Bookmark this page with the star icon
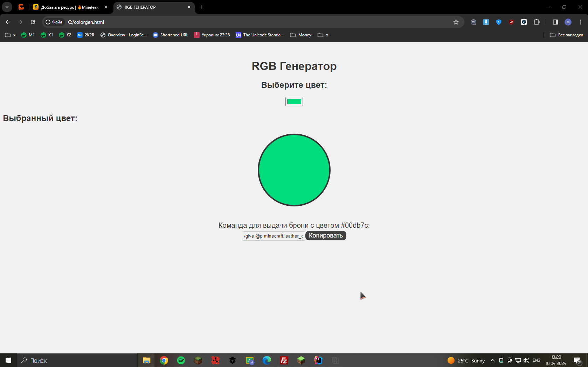This screenshot has height=367, width=588. point(456,22)
